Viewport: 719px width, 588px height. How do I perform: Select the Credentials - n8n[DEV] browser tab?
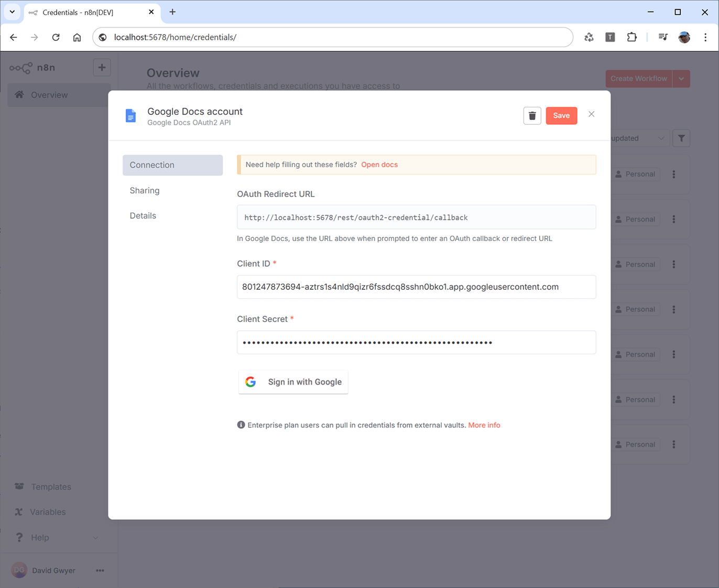click(92, 13)
